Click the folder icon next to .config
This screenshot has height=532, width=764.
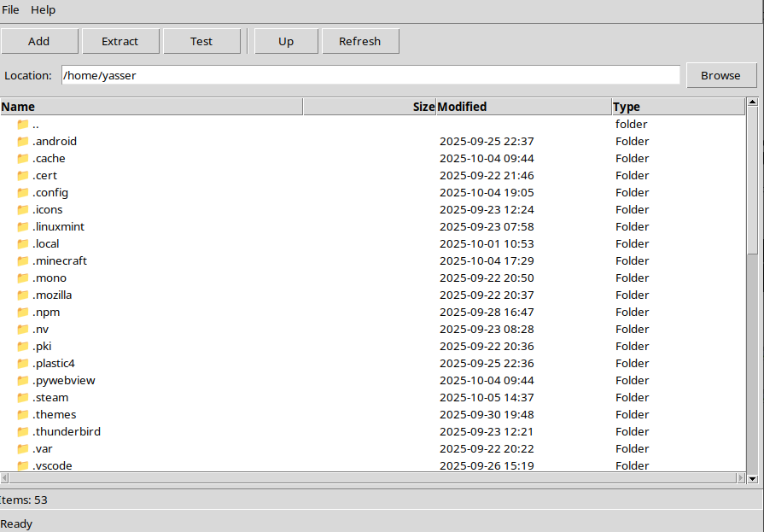[x=22, y=192]
